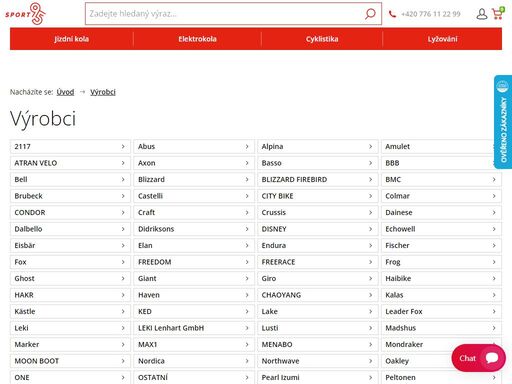
Task: Open manufacturer Madshus
Action: pos(441,328)
